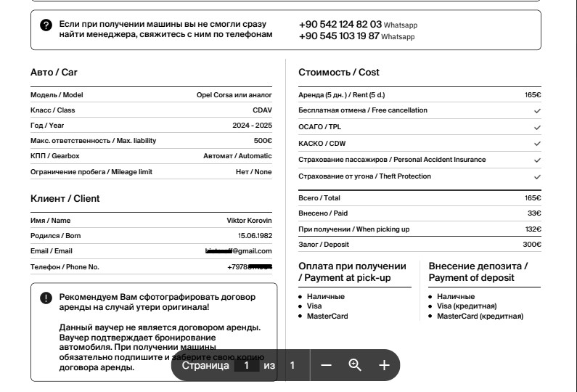Click the magnifier zoom reset icon
The height and width of the screenshot is (392, 577).
(355, 365)
